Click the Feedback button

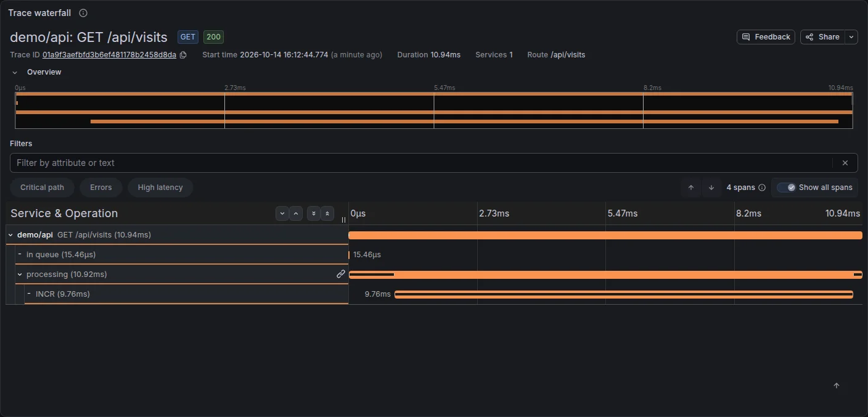[766, 37]
